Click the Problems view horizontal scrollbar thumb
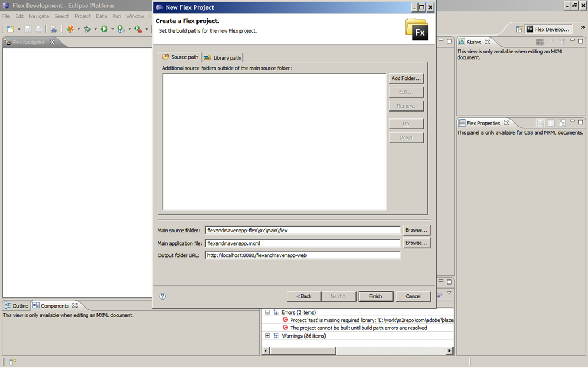Viewport: 588px width, 368px height. coord(303,350)
